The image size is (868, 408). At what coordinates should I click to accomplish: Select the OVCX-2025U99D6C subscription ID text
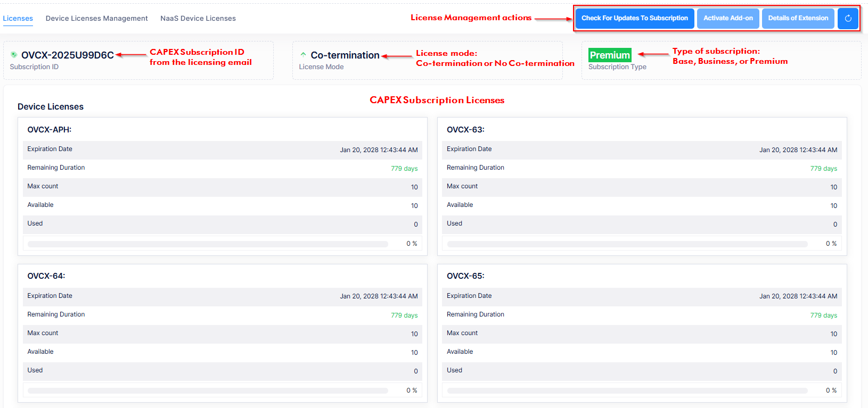pyautogui.click(x=68, y=55)
